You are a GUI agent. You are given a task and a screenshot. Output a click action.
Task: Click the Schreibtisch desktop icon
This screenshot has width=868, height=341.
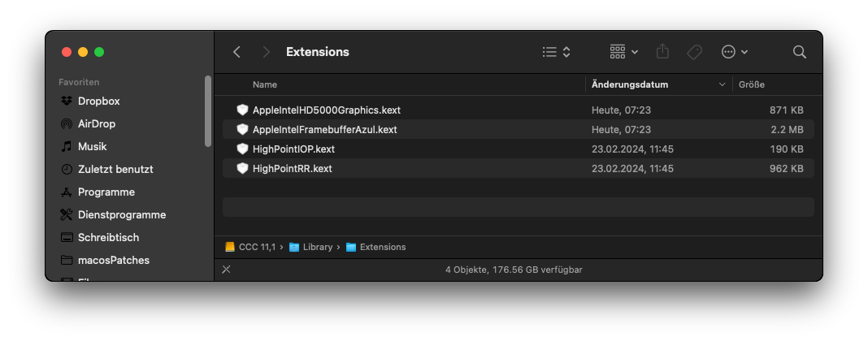(x=67, y=238)
